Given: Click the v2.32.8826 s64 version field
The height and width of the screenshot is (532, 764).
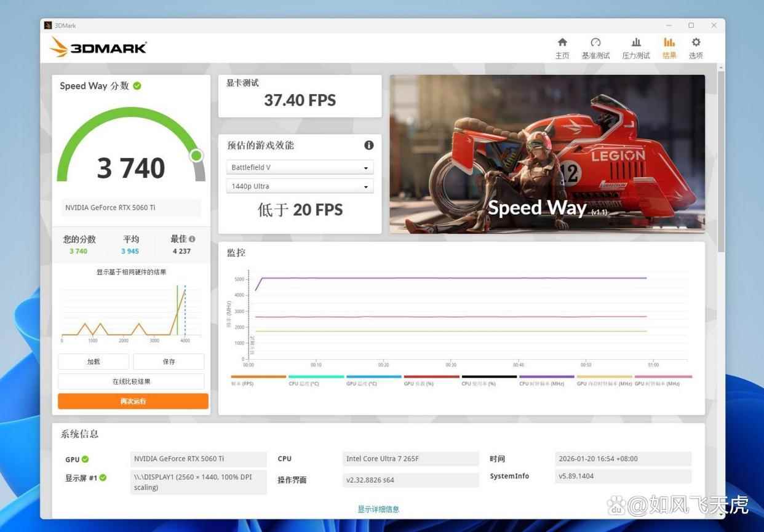Looking at the screenshot, I should pos(411,480).
